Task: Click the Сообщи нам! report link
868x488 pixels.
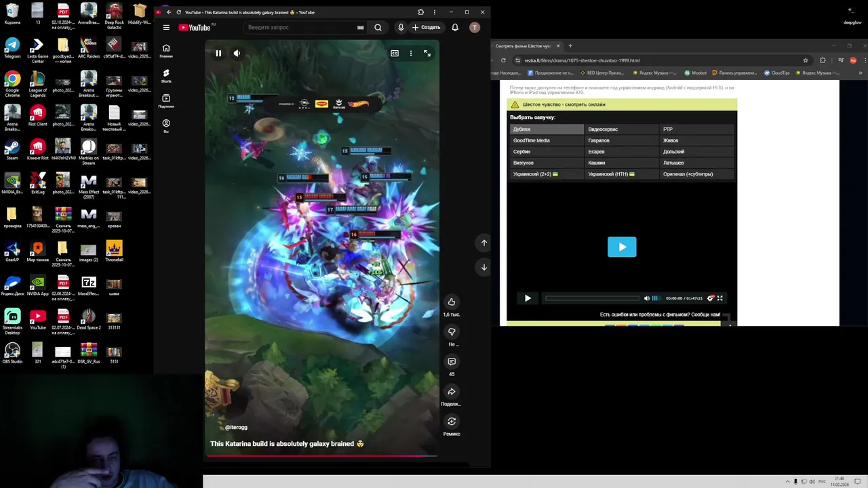Action: click(x=705, y=314)
